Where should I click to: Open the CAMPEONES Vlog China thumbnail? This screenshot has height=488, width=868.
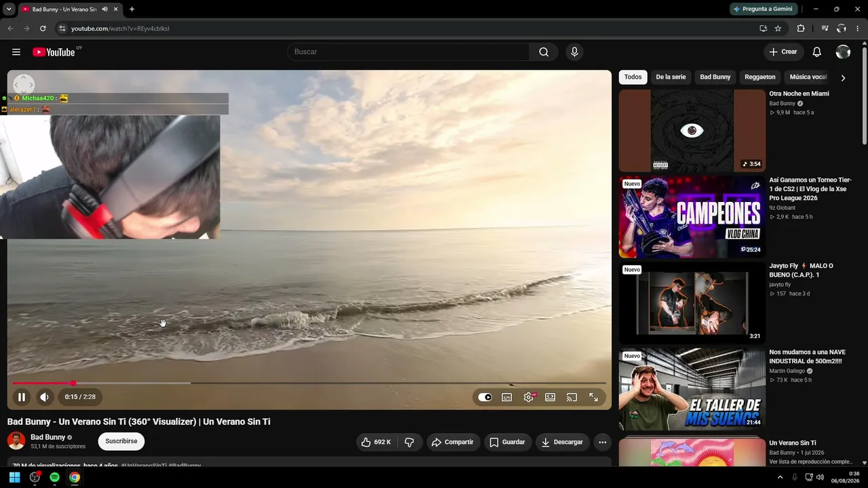[x=692, y=217]
